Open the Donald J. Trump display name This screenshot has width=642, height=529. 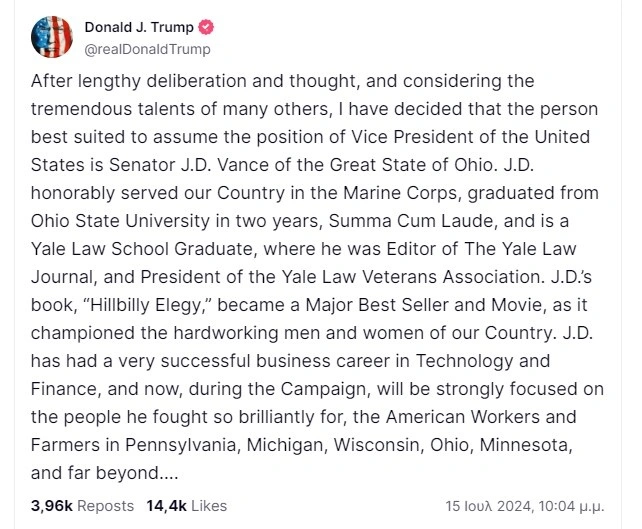(139, 27)
